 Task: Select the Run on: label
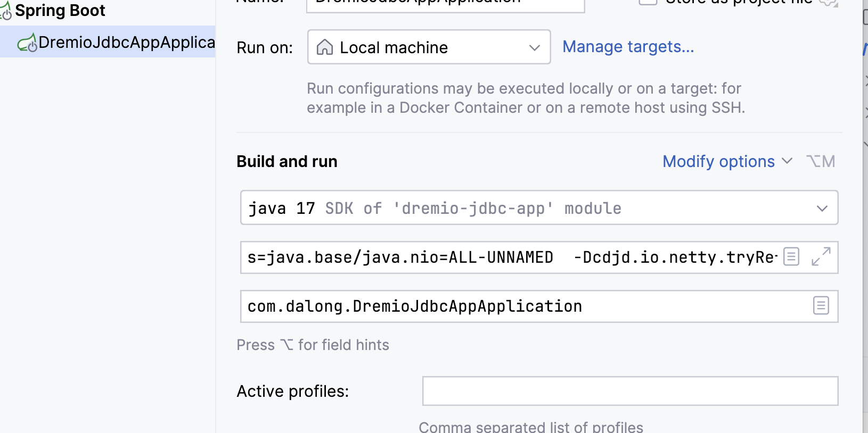click(265, 48)
